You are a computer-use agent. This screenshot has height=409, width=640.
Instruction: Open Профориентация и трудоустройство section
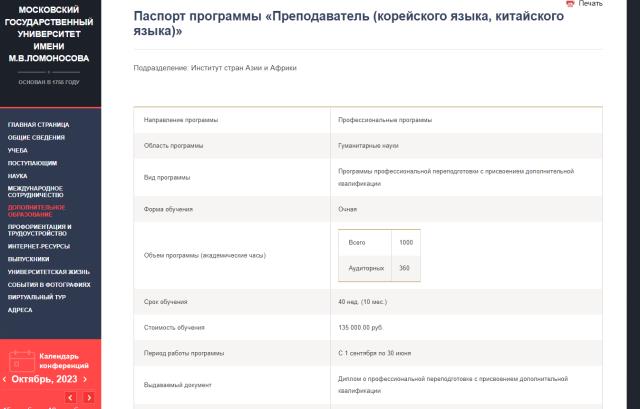coord(40,230)
